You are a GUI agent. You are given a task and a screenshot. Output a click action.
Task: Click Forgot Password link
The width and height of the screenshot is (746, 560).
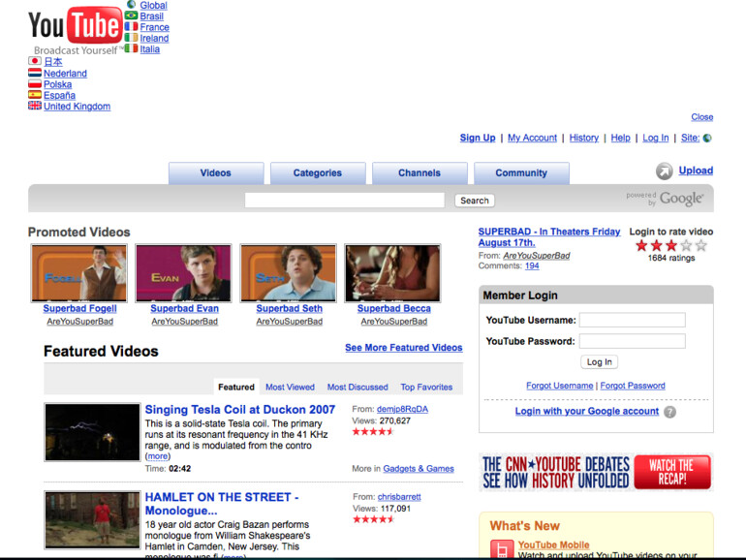coord(633,386)
